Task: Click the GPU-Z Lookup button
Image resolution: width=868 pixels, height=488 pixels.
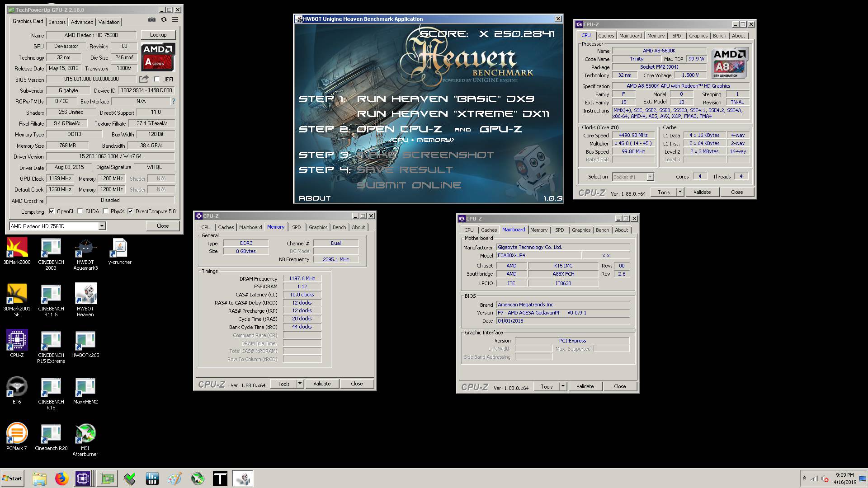Action: click(x=158, y=35)
